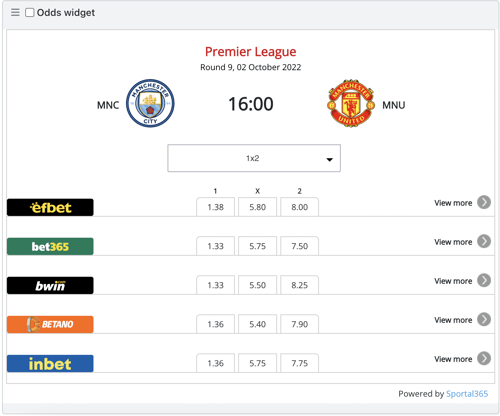This screenshot has height=416, width=500.
Task: Expand bwin row arrow circle
Action: click(484, 280)
